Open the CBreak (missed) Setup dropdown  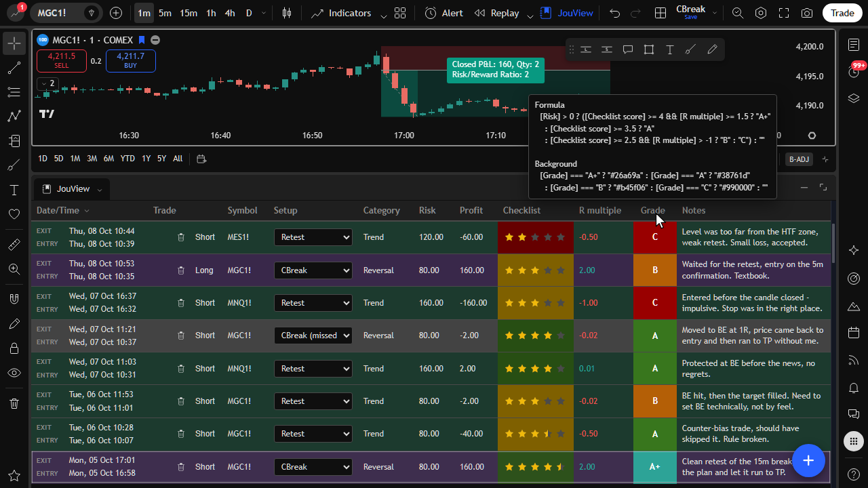(x=313, y=335)
